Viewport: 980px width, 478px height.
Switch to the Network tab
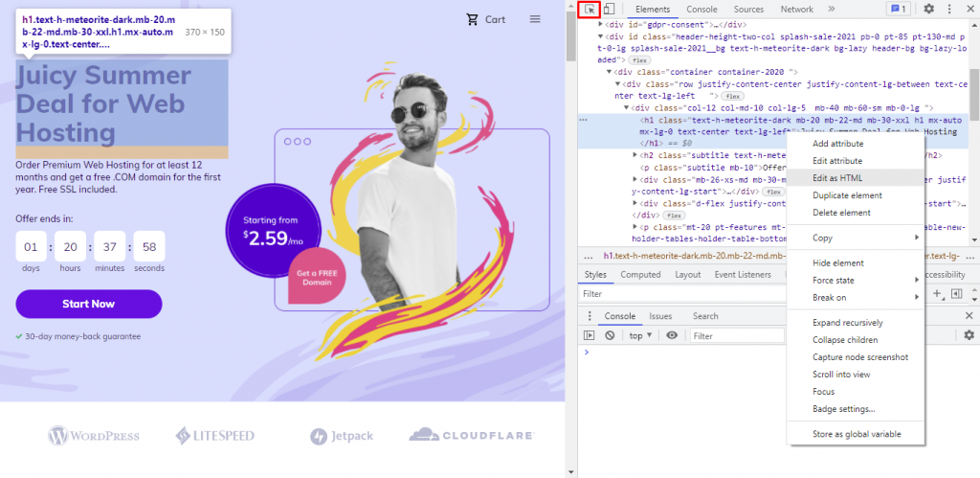click(x=797, y=9)
